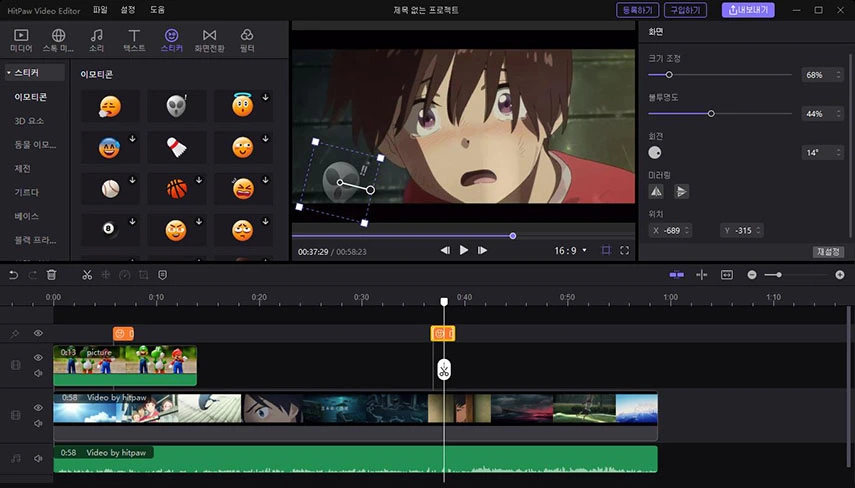Select the 베이스 sticker category
The image size is (855, 488).
point(26,216)
